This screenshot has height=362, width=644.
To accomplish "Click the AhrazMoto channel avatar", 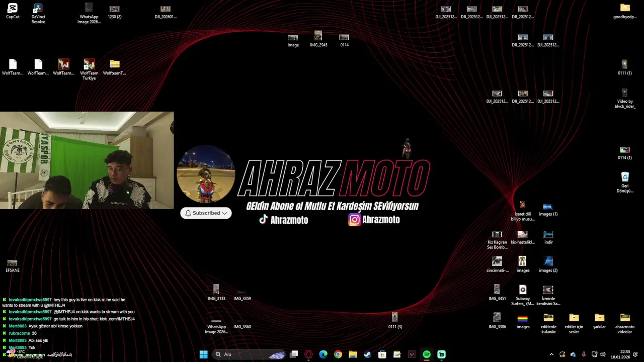I will pyautogui.click(x=206, y=174).
